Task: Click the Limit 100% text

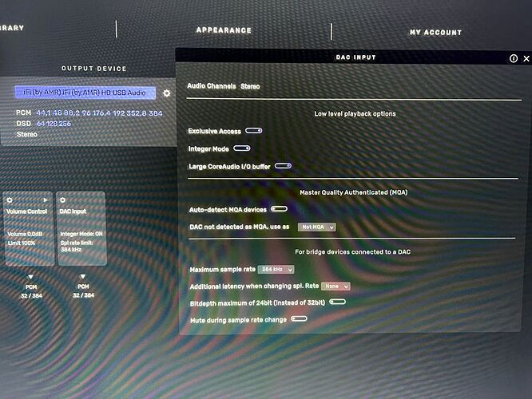Action: 22,243
